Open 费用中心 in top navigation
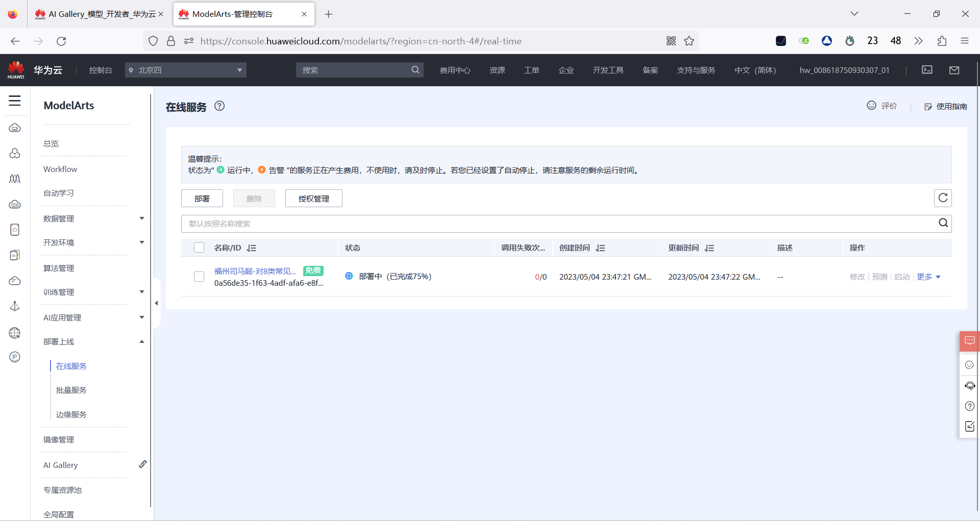980x521 pixels. click(x=455, y=70)
